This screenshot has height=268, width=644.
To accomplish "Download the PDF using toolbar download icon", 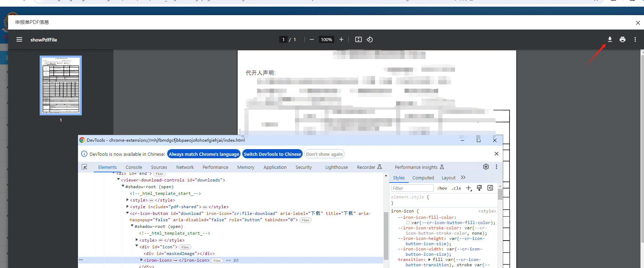I will click(x=610, y=39).
